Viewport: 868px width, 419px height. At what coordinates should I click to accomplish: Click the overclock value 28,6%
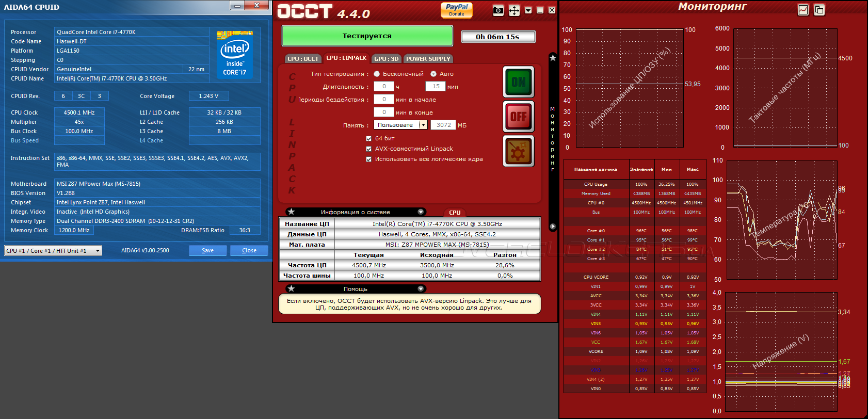click(505, 265)
